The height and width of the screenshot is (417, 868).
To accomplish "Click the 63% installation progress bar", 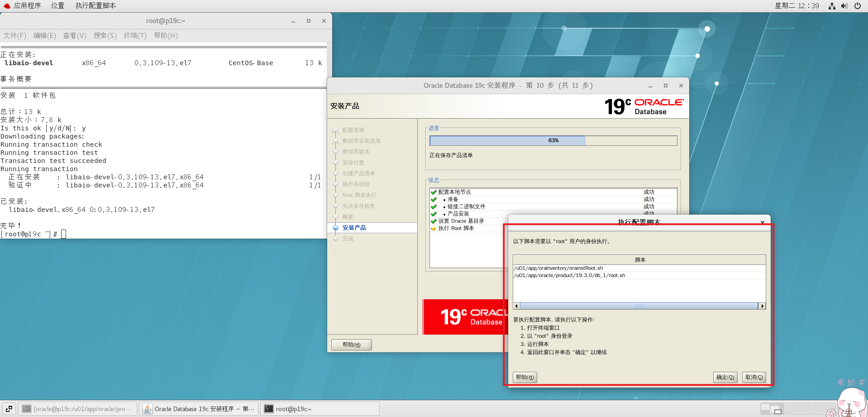I will point(553,140).
